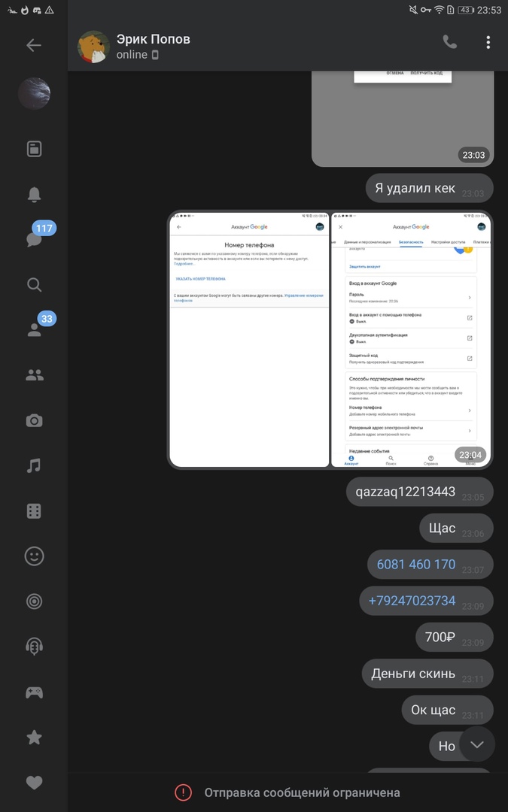Open podcasts microphone icon in sidebar
The image size is (508, 812).
coord(34,647)
